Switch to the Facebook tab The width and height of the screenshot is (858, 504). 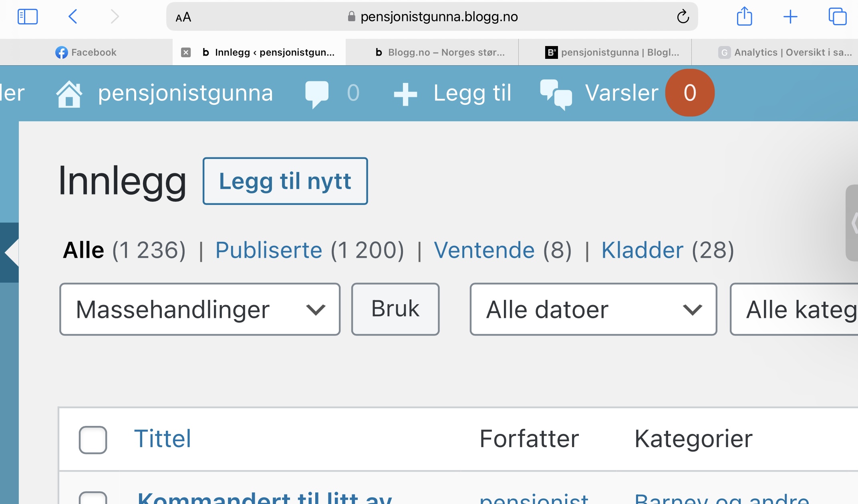(x=86, y=52)
